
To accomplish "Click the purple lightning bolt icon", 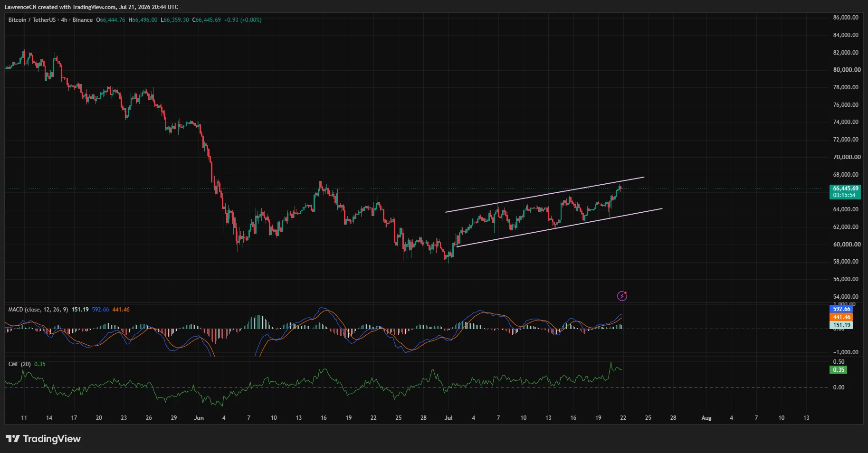I will tap(622, 296).
